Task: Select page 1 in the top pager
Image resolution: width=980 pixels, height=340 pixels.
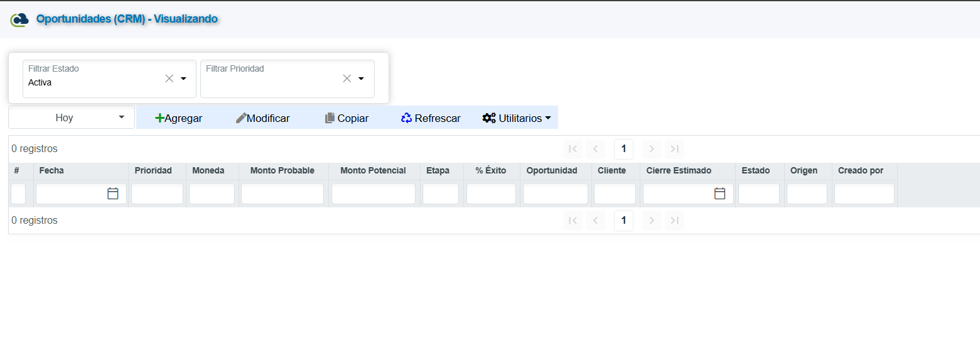Action: pyautogui.click(x=623, y=149)
